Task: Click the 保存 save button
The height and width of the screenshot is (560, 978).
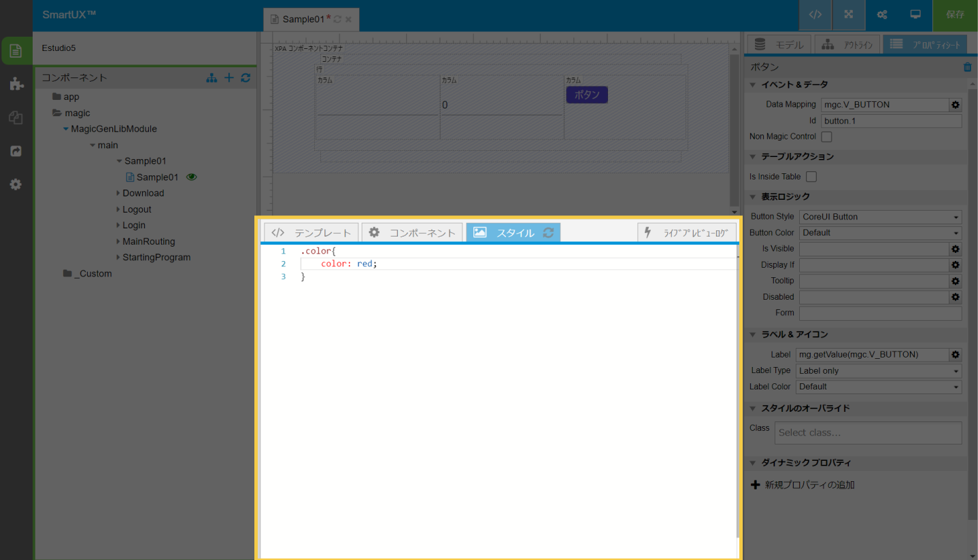Action: [955, 15]
